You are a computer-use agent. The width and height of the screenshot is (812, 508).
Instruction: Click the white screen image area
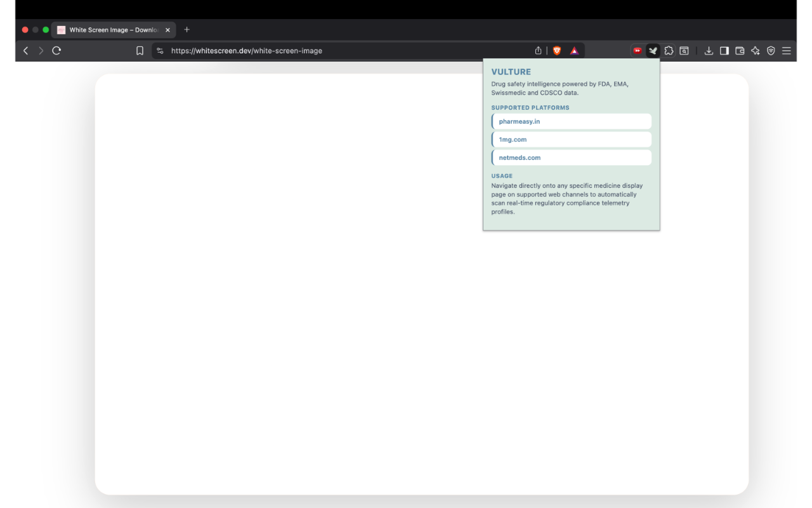[422, 284]
